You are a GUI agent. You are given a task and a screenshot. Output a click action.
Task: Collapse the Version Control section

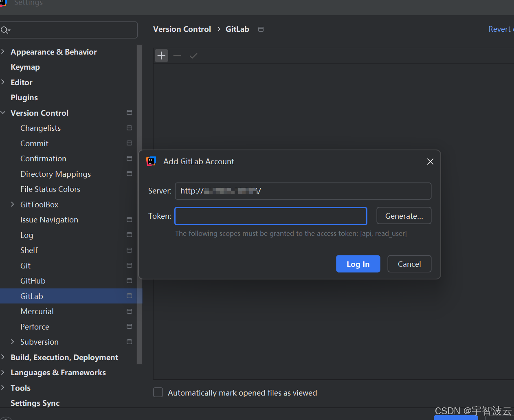click(3, 112)
